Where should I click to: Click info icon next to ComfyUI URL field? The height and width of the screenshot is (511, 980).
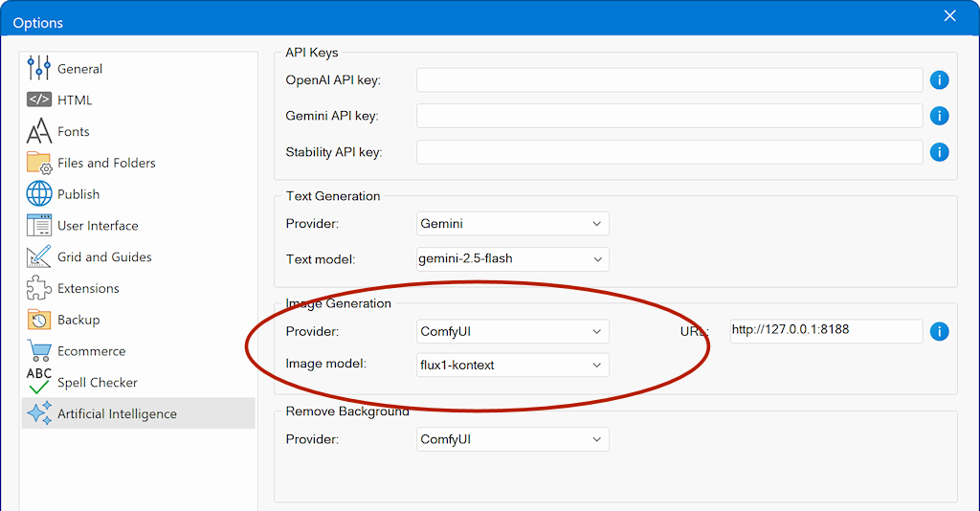point(939,331)
